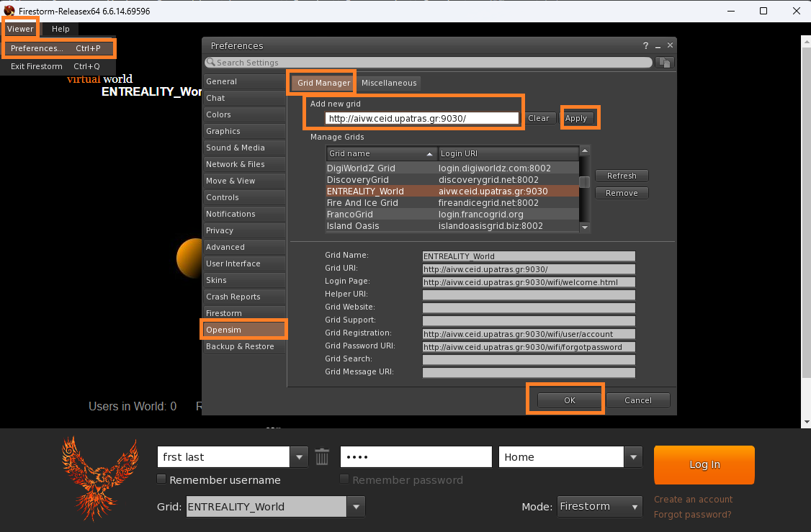Select Exit Firestorm menu entry
Screen dimensions: 811x532
pos(58,66)
